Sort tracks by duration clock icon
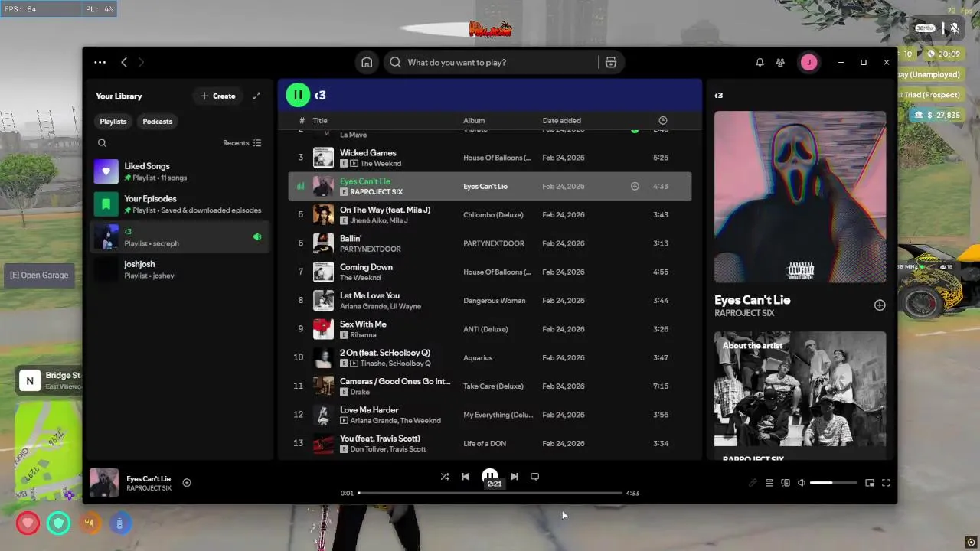This screenshot has height=551, width=980. pos(663,120)
